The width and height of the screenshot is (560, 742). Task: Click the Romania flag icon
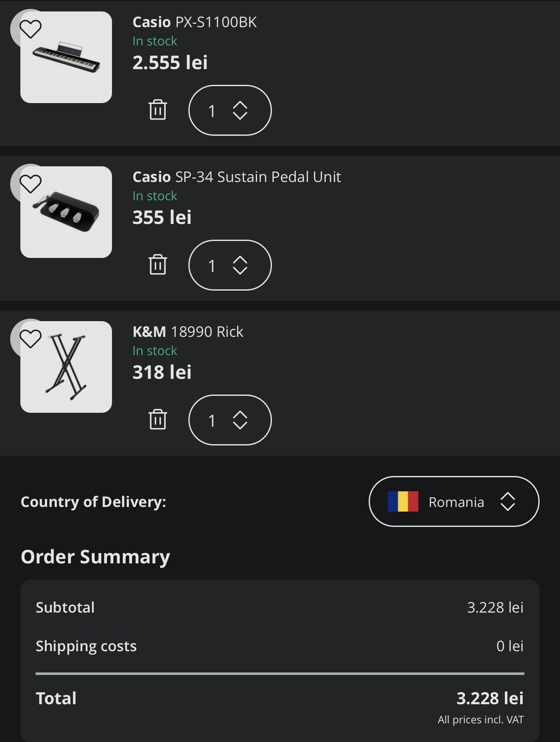pos(403,501)
